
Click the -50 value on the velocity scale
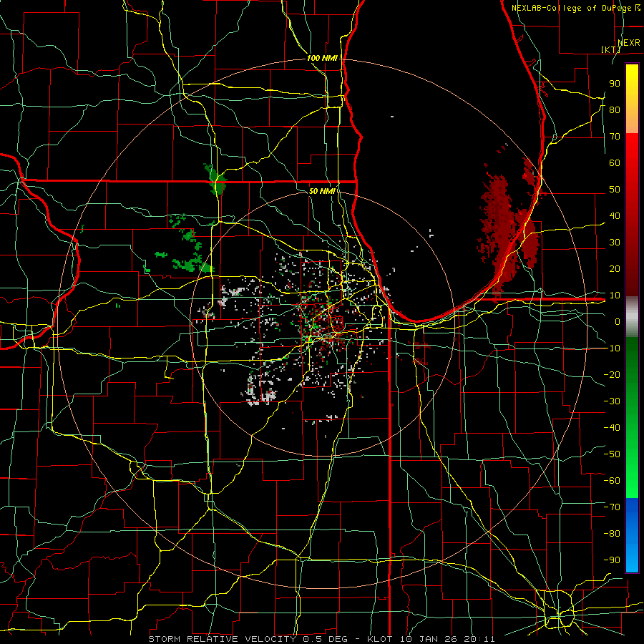(x=612, y=454)
